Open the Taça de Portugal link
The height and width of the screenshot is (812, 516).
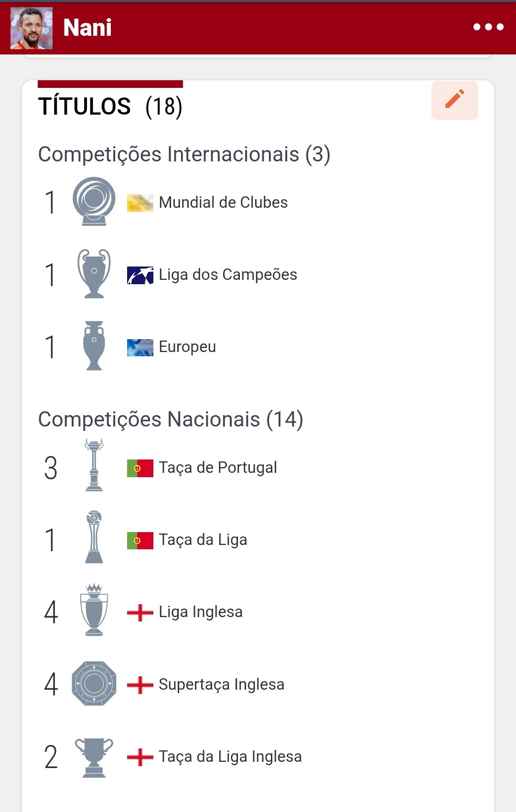pos(218,468)
